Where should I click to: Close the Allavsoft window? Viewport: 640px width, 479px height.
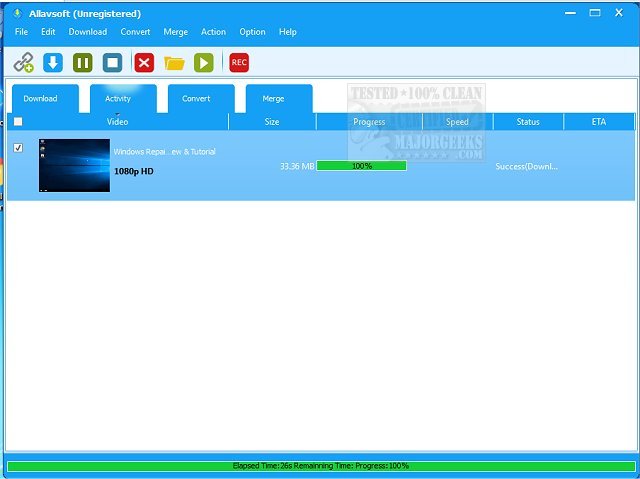[619, 13]
